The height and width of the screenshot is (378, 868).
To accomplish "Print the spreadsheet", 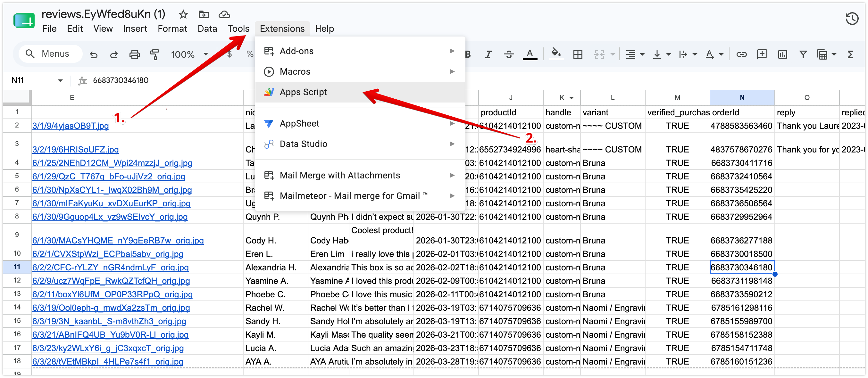I will tap(134, 54).
